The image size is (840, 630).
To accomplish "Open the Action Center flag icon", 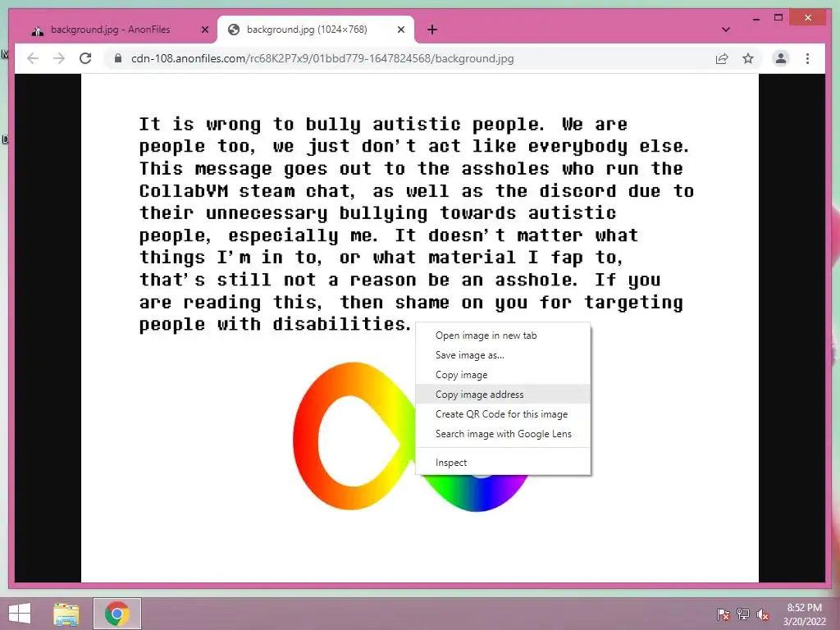I will click(723, 614).
